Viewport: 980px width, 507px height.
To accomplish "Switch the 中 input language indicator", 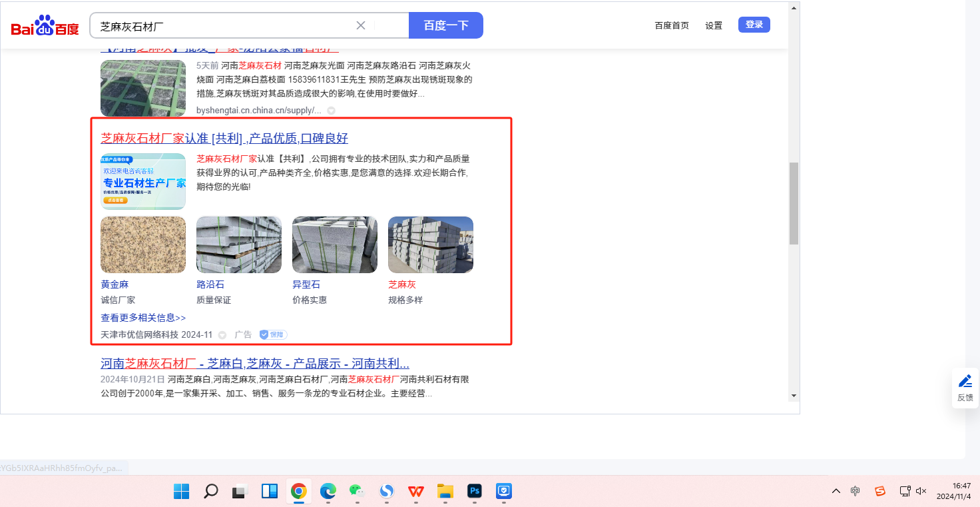I will [856, 491].
